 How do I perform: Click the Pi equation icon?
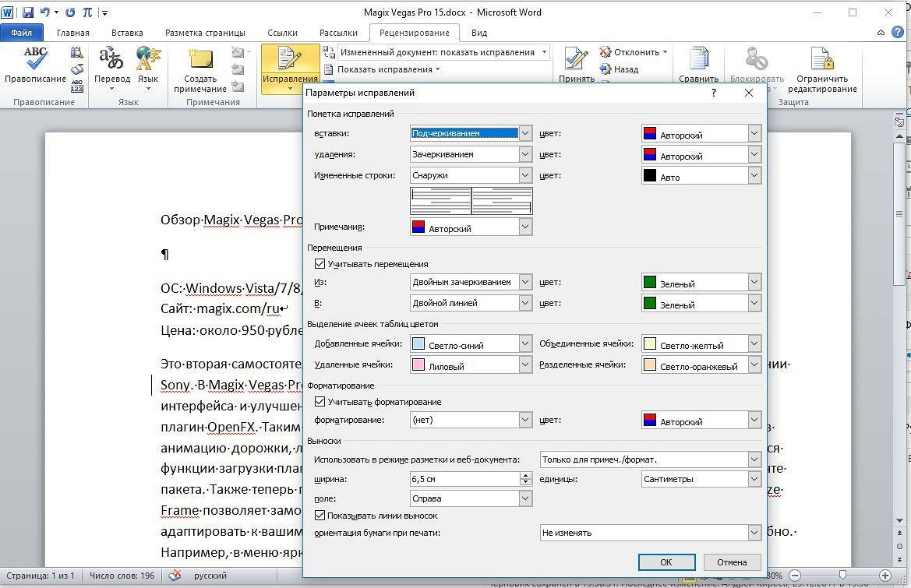pos(87,12)
